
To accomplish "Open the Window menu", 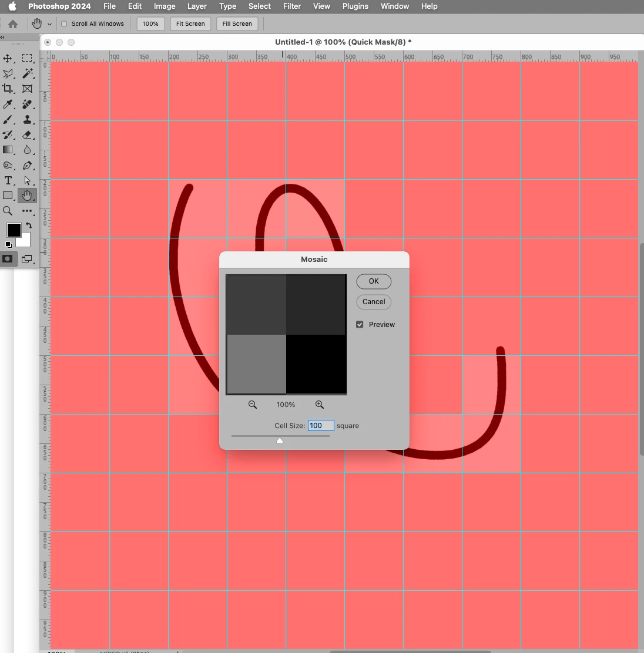I will (x=395, y=6).
